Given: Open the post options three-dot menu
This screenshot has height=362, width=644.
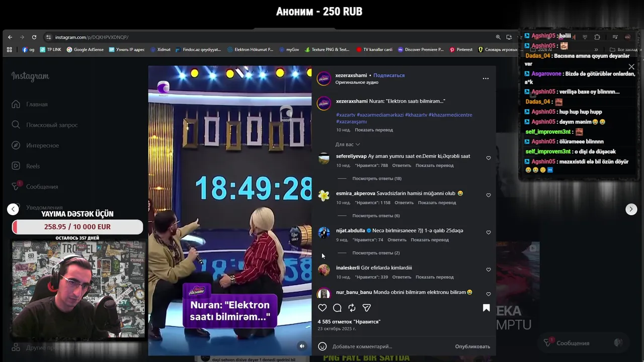Looking at the screenshot, I should [x=486, y=78].
